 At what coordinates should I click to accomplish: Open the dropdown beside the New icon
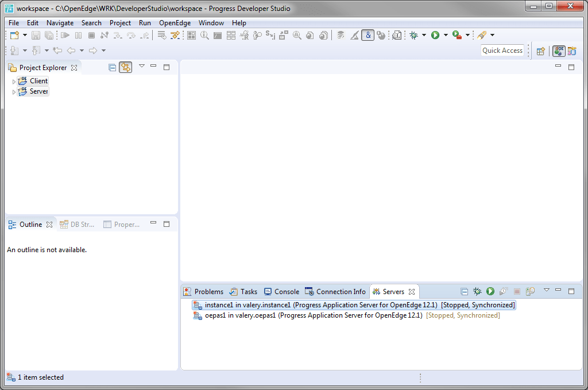[x=25, y=35]
